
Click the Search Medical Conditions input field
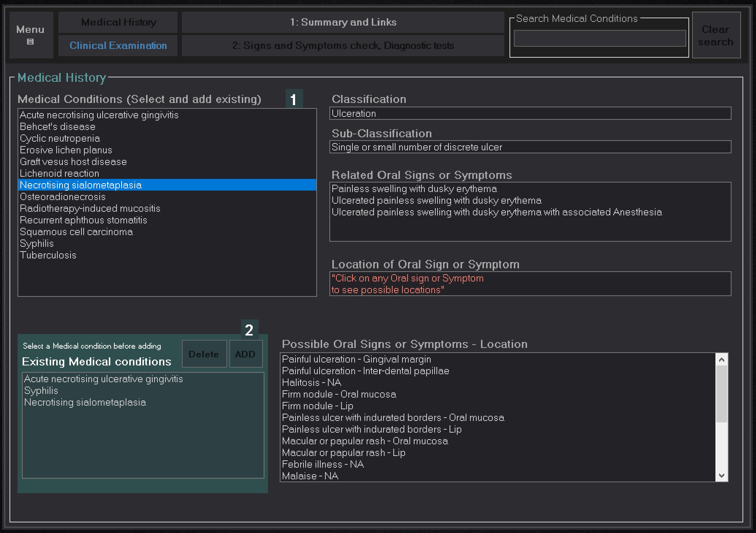pyautogui.click(x=600, y=38)
